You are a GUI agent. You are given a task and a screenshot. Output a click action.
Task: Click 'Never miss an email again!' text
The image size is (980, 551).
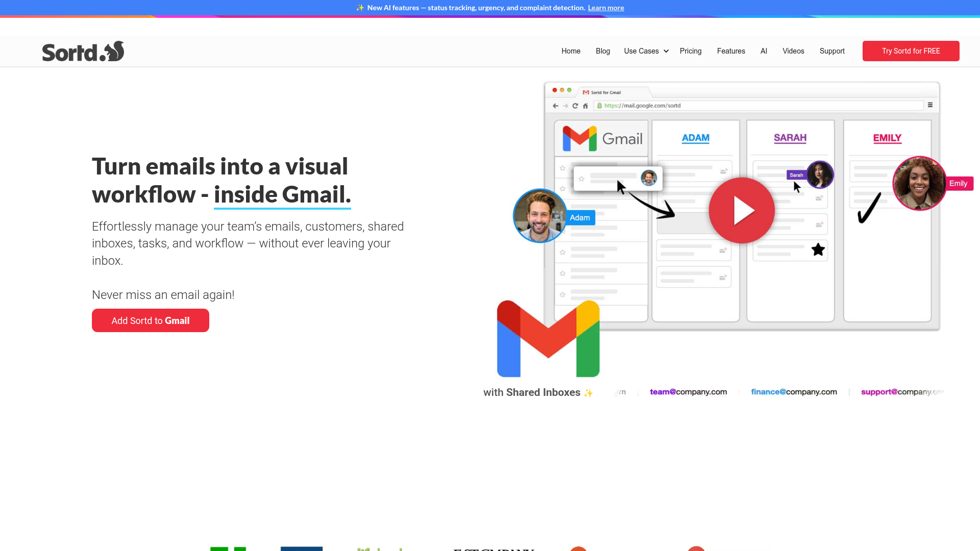pos(163,295)
